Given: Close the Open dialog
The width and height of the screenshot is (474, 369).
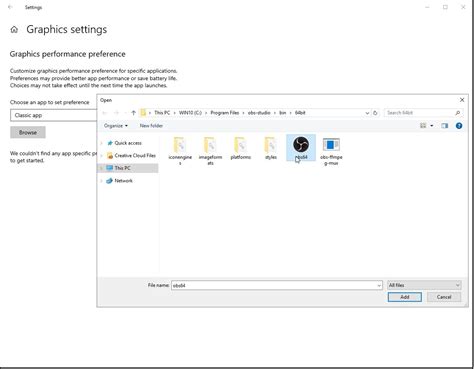Looking at the screenshot, I should 462,100.
